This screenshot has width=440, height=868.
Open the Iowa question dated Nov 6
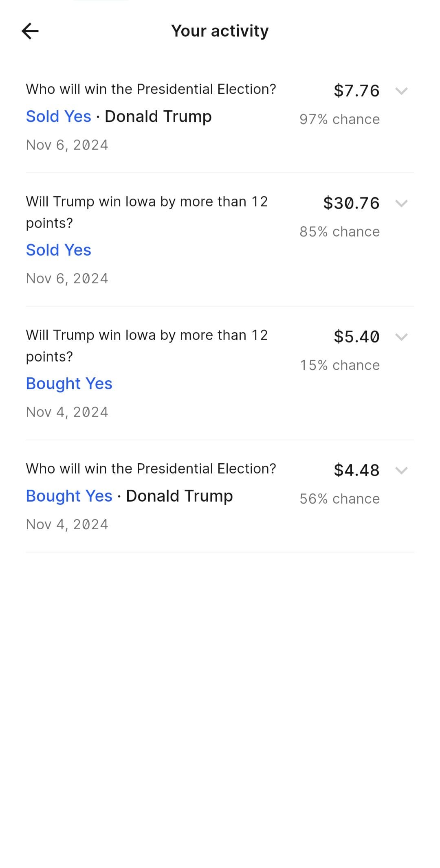(147, 212)
